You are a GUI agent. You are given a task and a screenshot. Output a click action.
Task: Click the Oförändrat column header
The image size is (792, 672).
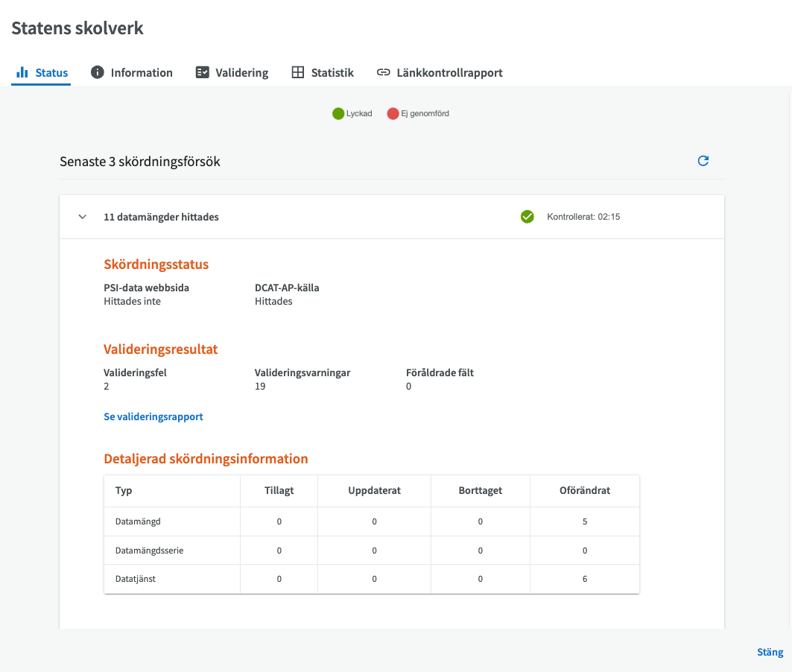click(585, 490)
